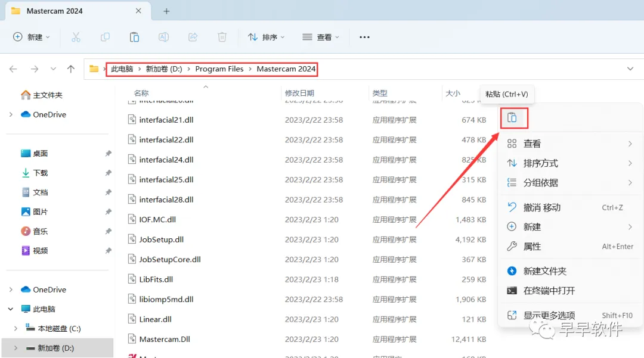Viewport: 644px width, 358px height.
Task: Click the Cut scissors icon in toolbar
Action: (76, 37)
